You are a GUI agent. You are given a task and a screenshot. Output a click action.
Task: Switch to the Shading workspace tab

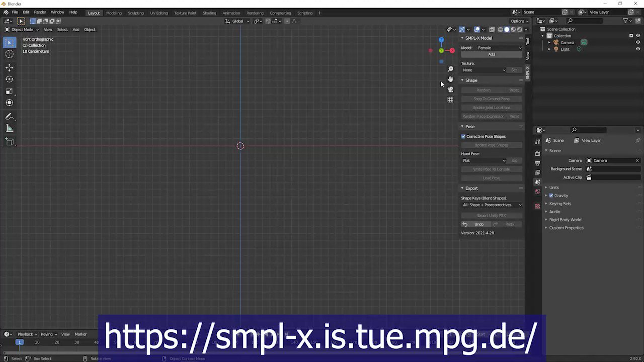(209, 13)
